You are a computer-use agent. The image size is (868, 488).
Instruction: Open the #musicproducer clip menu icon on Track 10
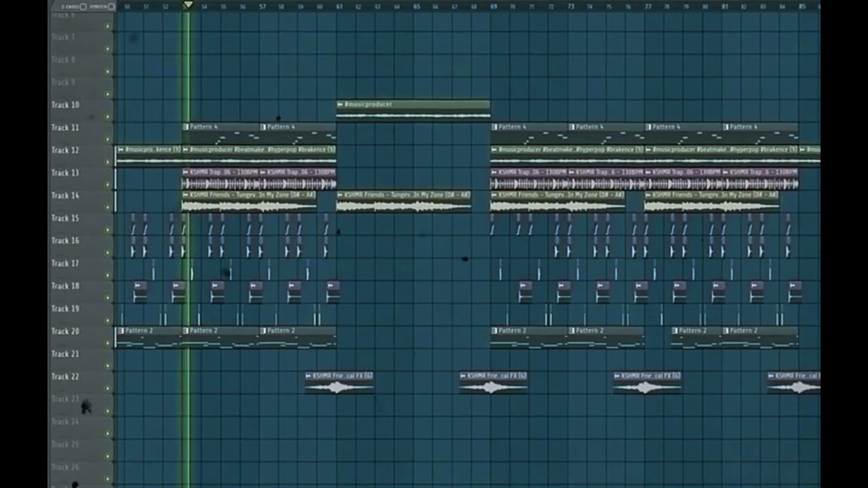coord(340,104)
